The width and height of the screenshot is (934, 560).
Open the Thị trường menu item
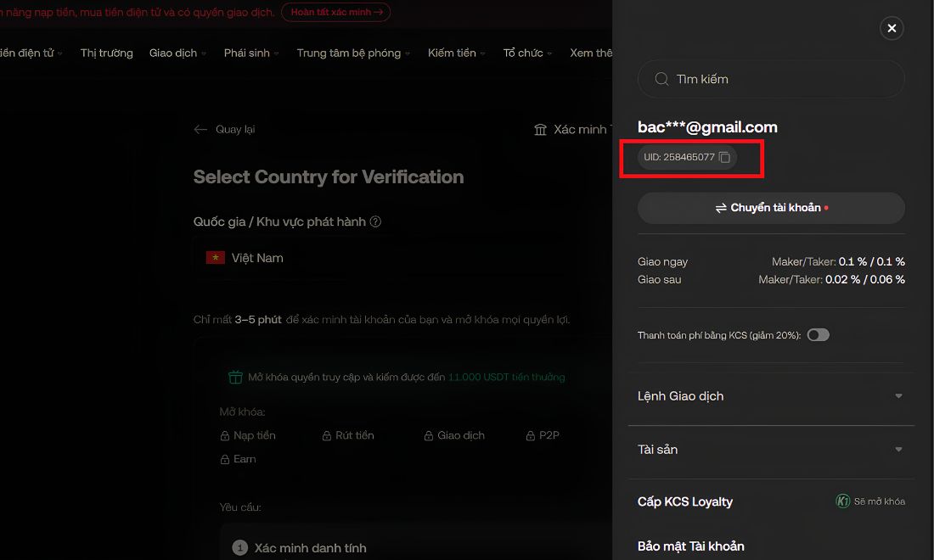pyautogui.click(x=107, y=53)
